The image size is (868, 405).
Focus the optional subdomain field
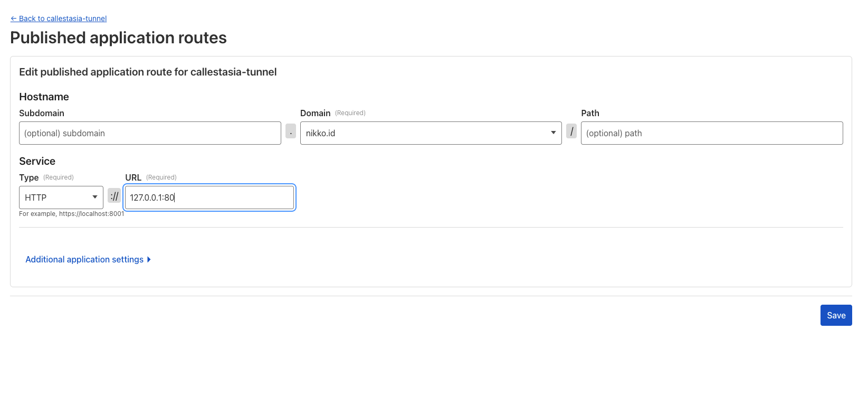click(x=150, y=133)
